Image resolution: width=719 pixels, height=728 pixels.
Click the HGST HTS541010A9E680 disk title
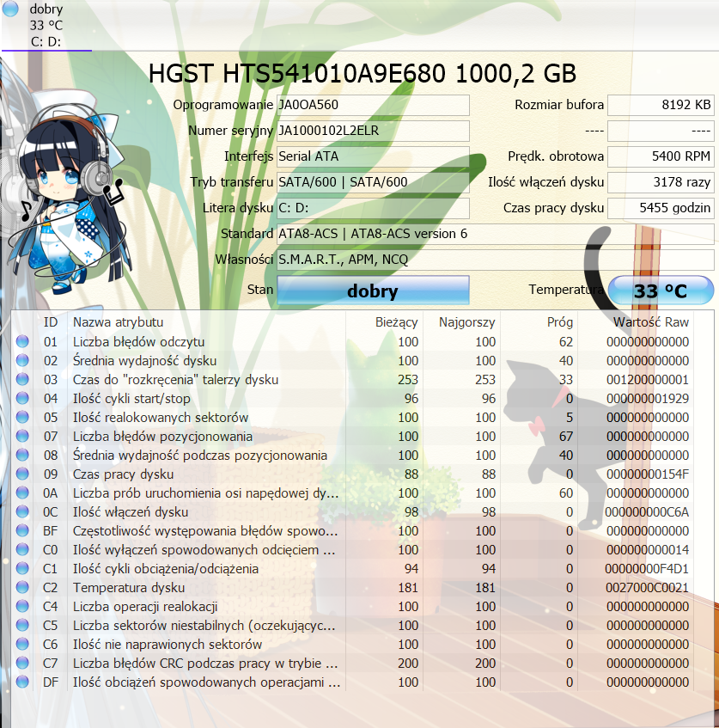(362, 73)
